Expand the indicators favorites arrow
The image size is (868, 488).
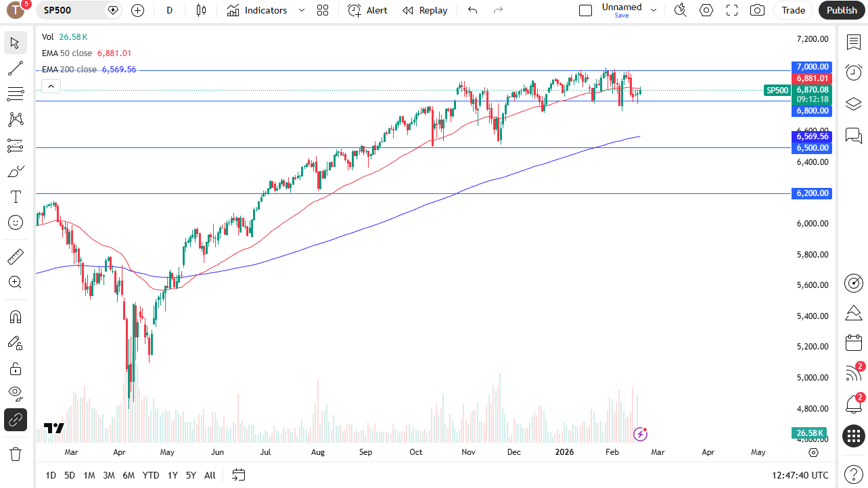[302, 10]
